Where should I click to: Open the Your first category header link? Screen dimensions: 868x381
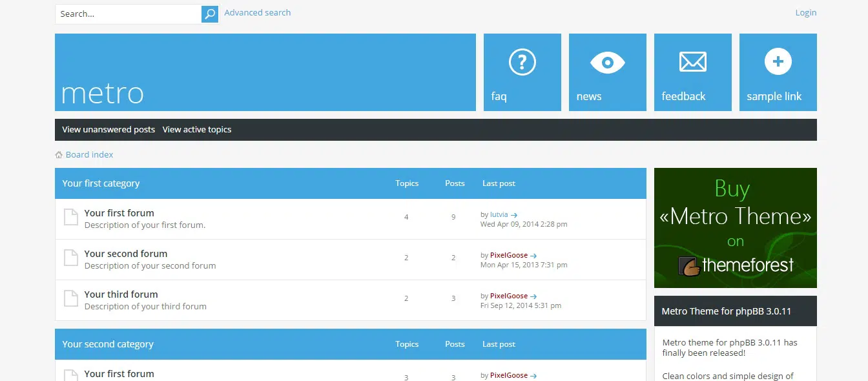point(101,183)
